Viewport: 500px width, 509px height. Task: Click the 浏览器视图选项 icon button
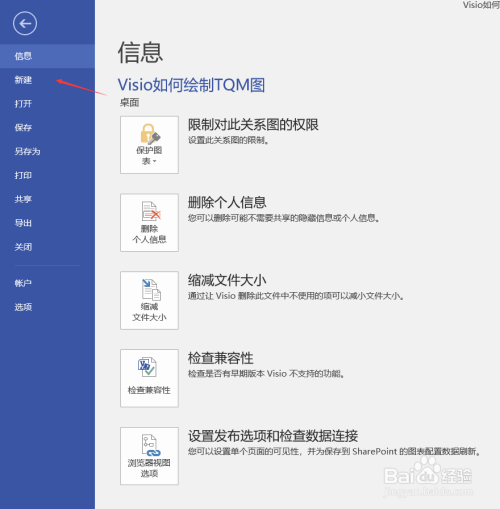coord(149,456)
